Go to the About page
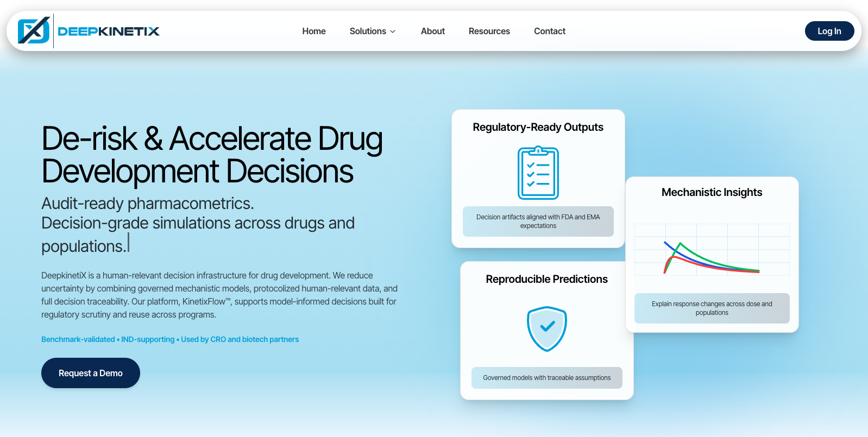Screen dimensions: 868x437 (x=432, y=31)
